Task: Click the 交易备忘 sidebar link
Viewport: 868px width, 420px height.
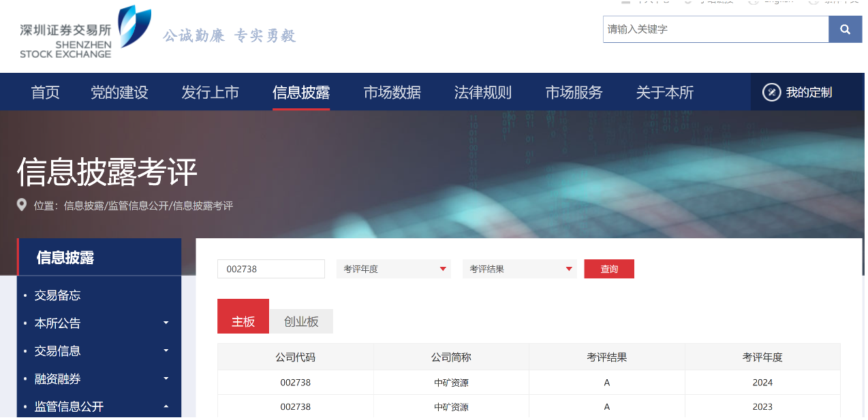Action: (x=58, y=295)
